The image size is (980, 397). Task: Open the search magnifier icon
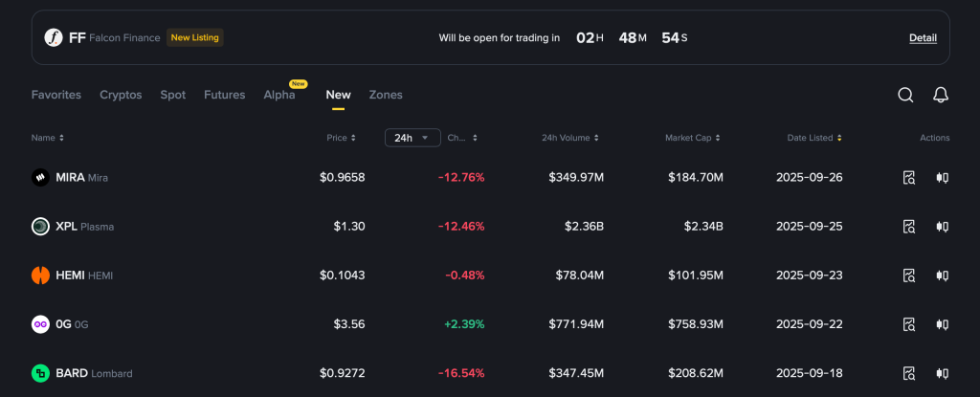905,95
